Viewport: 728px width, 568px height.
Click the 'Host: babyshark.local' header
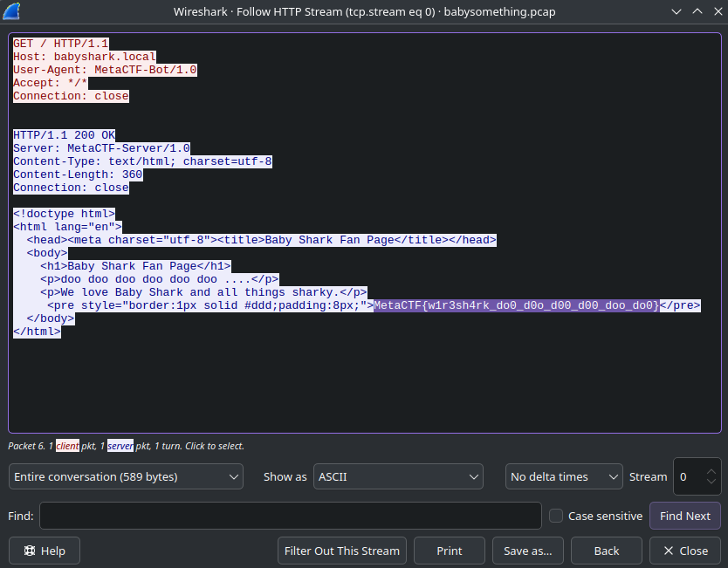[x=85, y=57]
